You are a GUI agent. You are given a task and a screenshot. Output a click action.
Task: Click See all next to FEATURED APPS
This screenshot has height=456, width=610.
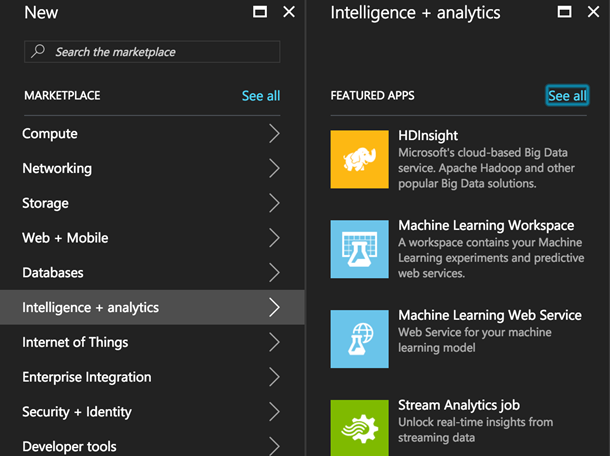click(x=567, y=96)
